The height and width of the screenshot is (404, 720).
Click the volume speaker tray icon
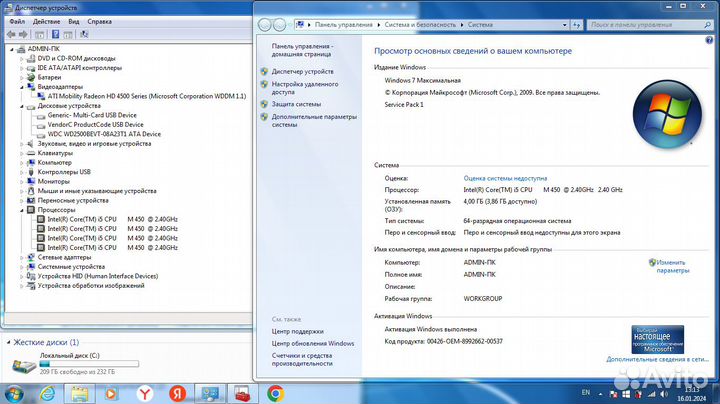(x=664, y=394)
